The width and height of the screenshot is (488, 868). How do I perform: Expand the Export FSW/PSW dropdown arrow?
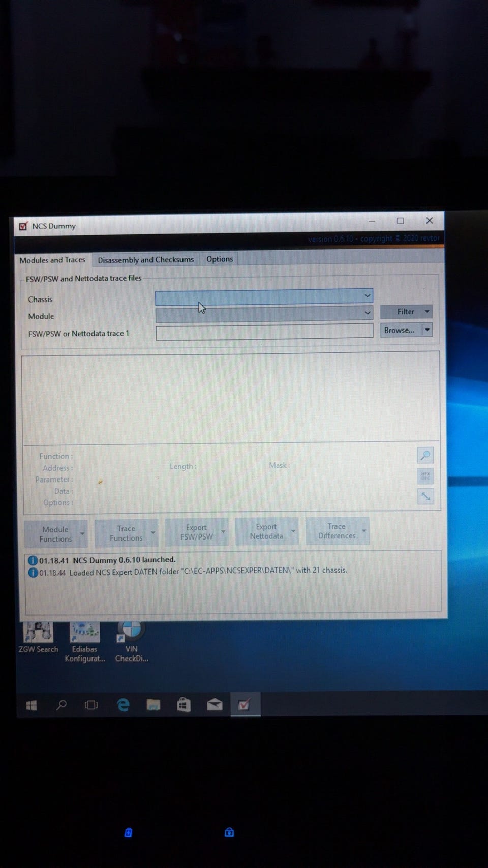coord(223,531)
